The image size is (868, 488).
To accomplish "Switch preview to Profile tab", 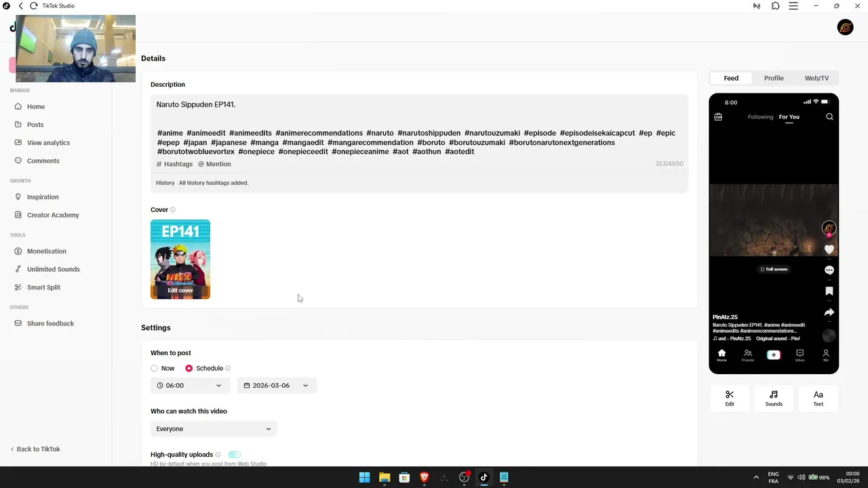I will pos(774,78).
